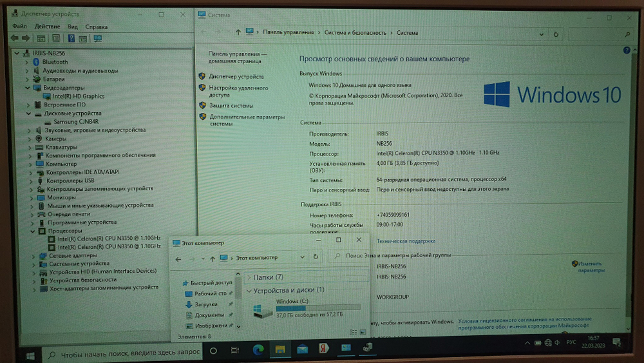Open the Mail app on the taskbar
This screenshot has height=363, width=644.
click(x=302, y=349)
